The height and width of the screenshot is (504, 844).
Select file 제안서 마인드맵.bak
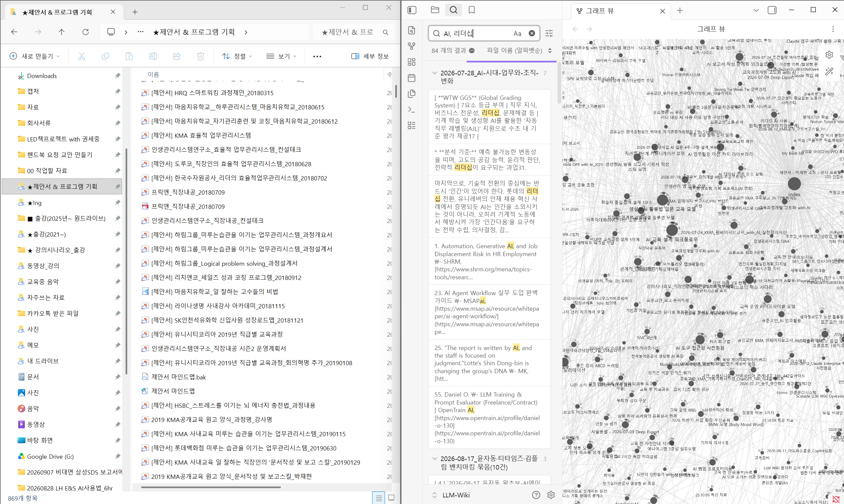point(178,377)
